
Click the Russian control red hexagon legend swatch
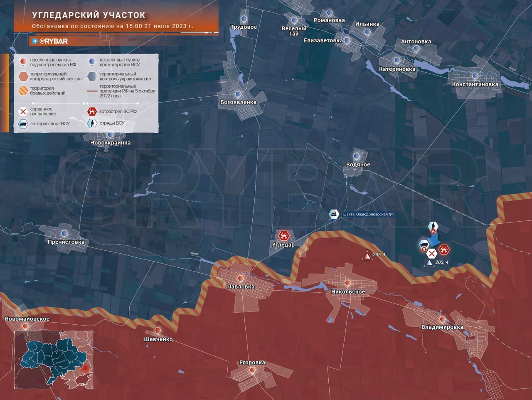[23, 77]
